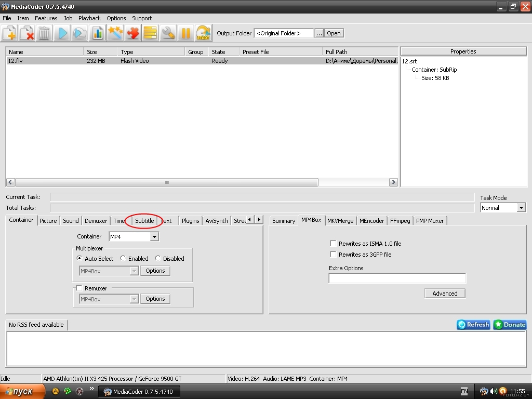Viewport: 532px width, 399px height.
Task: Click the orange circle quick launch icon
Action: tap(55, 391)
